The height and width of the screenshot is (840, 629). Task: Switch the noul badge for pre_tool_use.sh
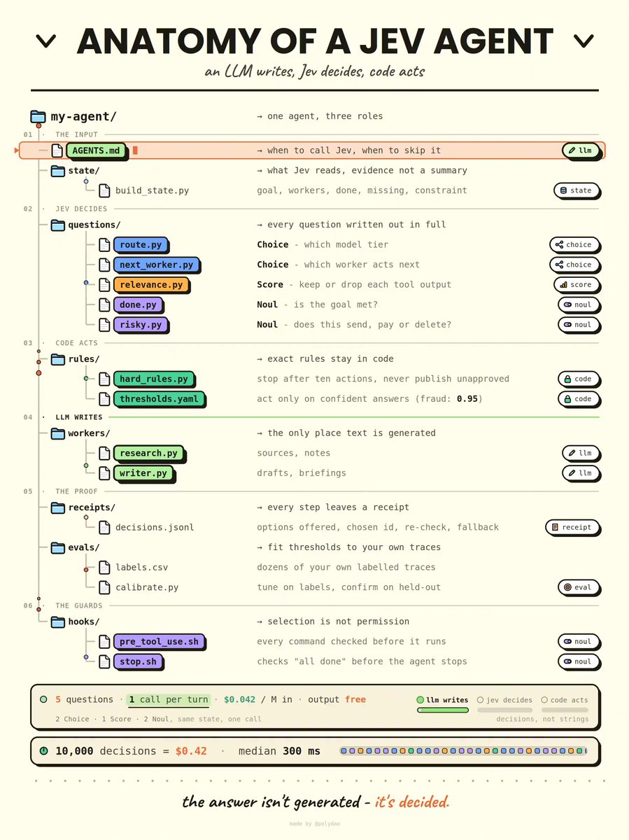[x=578, y=641]
